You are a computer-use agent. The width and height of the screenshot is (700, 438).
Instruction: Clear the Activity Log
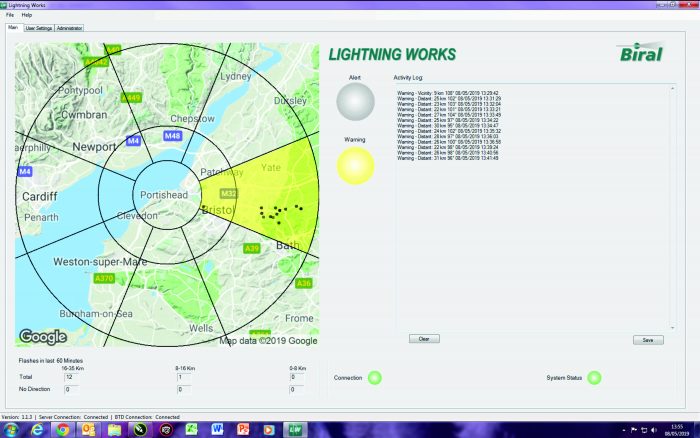(x=424, y=339)
